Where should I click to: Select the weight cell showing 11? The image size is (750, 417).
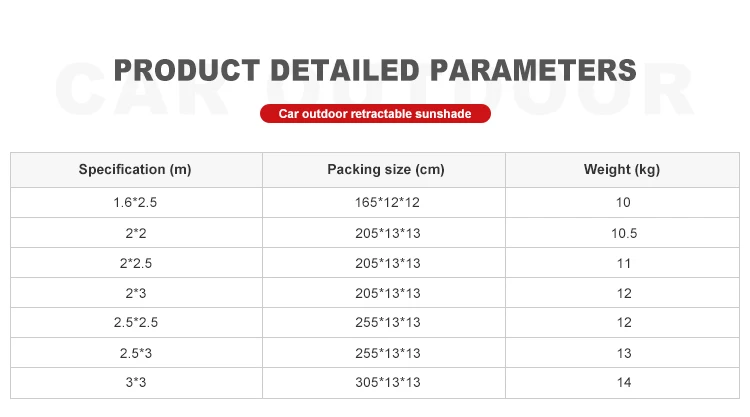point(622,263)
